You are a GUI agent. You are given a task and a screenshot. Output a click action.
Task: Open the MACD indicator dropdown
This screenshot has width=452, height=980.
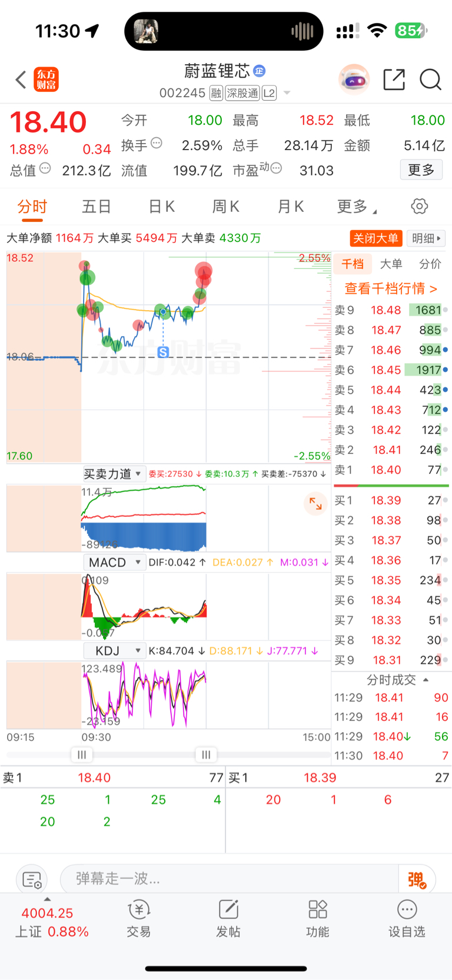(114, 562)
